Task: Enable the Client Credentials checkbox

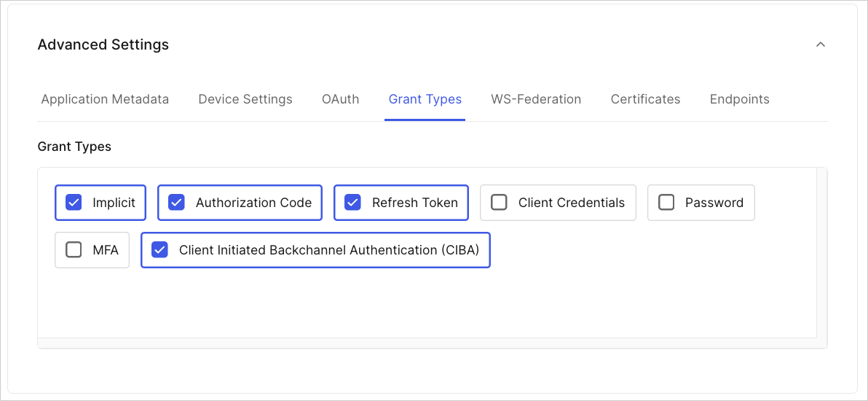Action: pos(500,203)
